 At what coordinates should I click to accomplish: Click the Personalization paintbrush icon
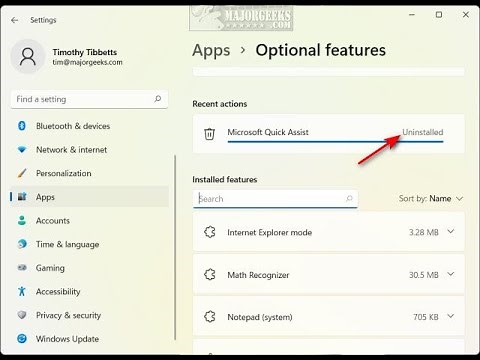coord(22,173)
